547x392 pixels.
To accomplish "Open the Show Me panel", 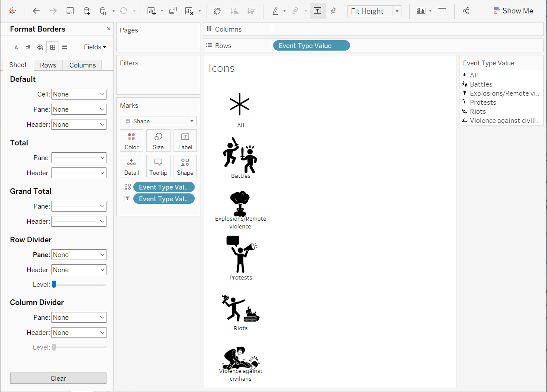I will [513, 11].
